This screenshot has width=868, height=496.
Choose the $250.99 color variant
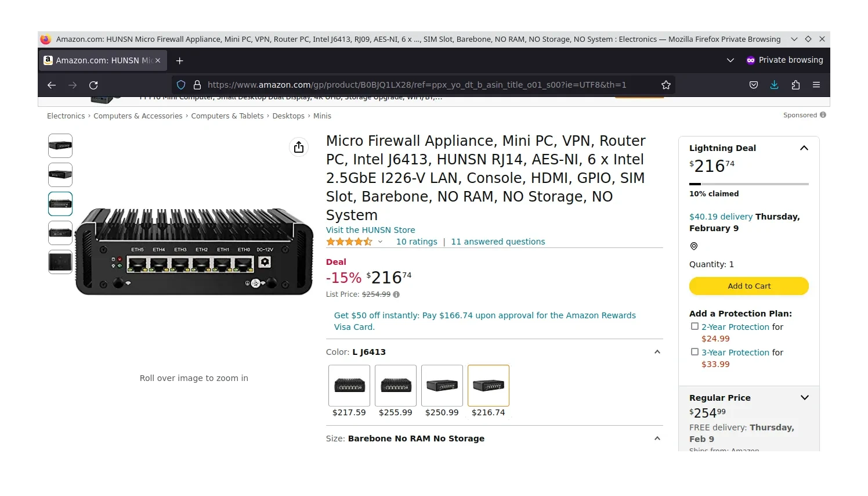(x=442, y=386)
